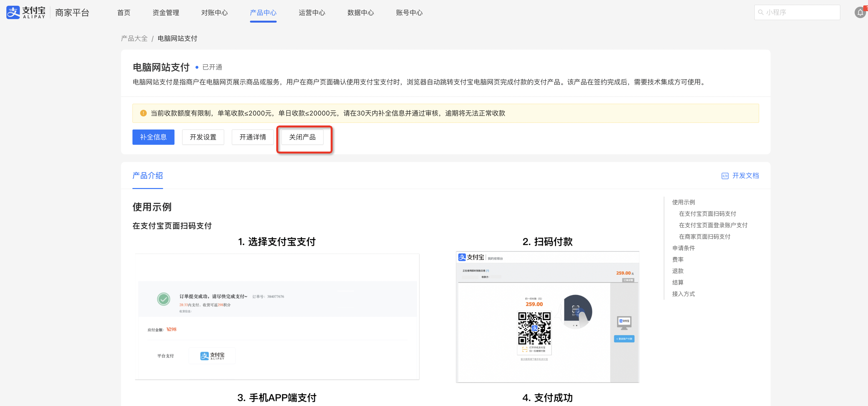Open the 账号中心 menu item
The width and height of the screenshot is (868, 406).
click(409, 13)
